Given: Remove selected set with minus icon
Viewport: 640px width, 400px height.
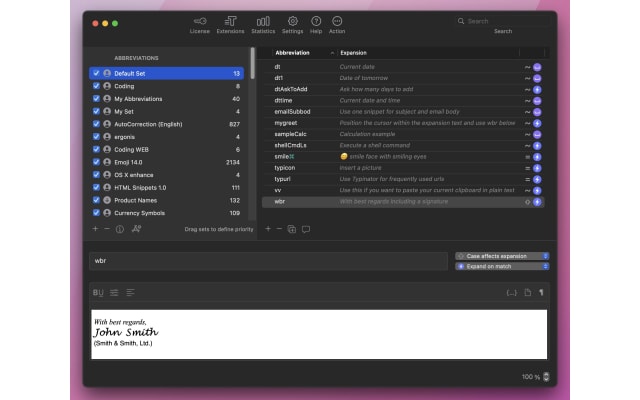Looking at the screenshot, I should pos(107,229).
